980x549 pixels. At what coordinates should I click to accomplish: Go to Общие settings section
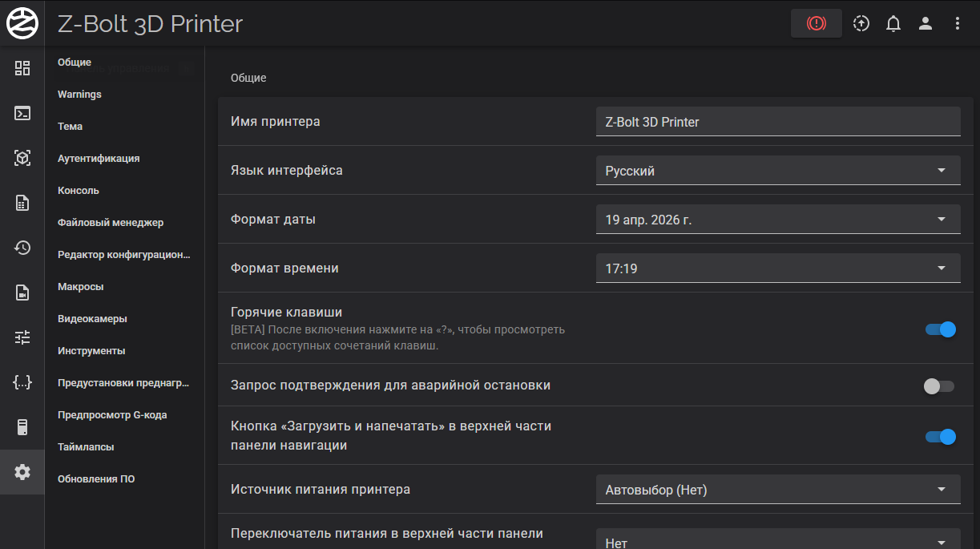pyautogui.click(x=75, y=63)
